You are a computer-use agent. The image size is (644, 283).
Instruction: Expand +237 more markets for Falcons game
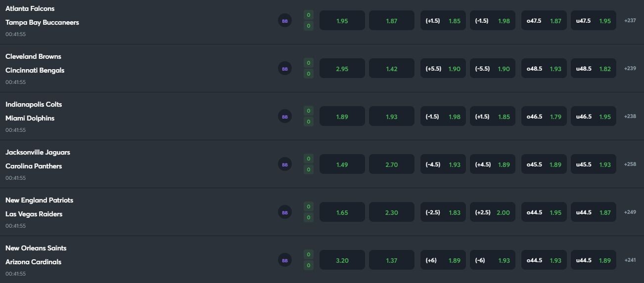(630, 21)
